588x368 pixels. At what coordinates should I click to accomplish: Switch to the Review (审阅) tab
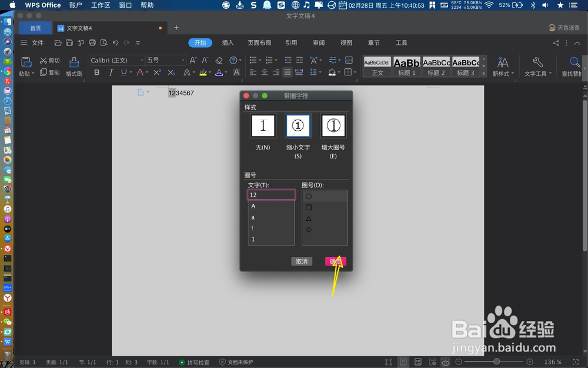point(319,43)
